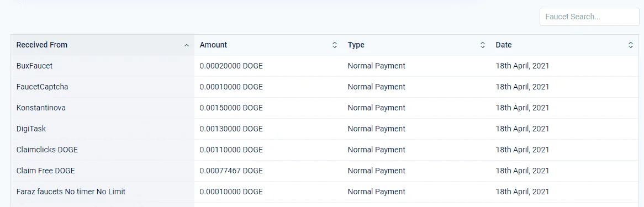Select Faraz faucets No timer No Limit

click(71, 192)
